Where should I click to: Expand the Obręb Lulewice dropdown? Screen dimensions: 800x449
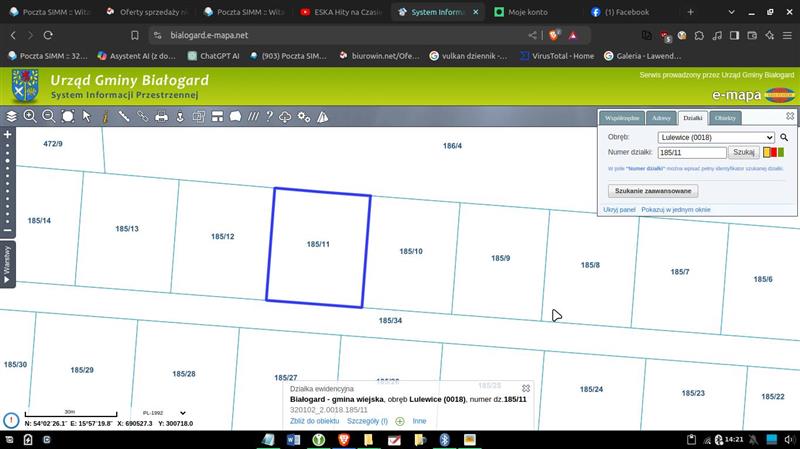[716, 137]
